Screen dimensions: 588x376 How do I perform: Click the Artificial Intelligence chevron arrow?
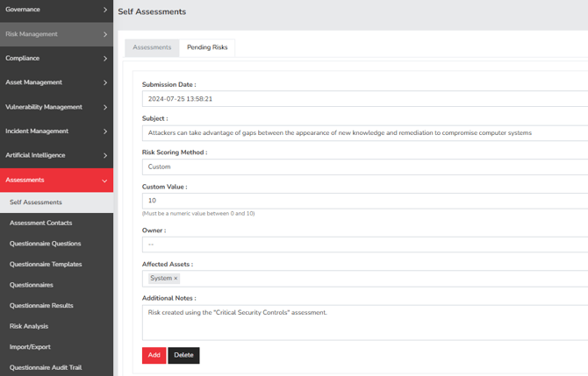pos(105,156)
